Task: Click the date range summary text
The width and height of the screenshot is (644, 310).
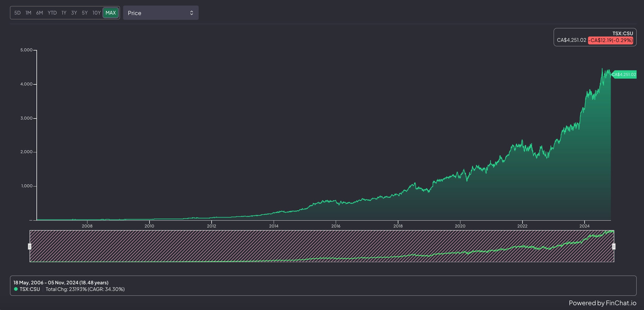Action: [x=60, y=282]
